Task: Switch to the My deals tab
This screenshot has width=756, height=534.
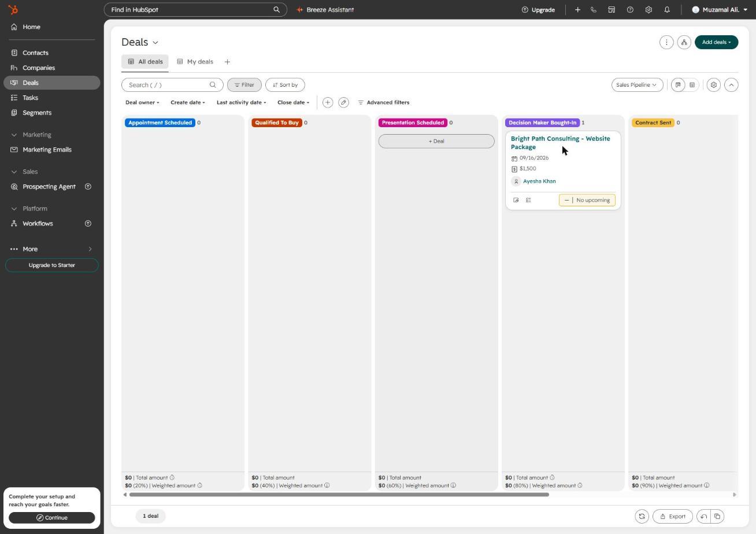Action: (x=195, y=62)
